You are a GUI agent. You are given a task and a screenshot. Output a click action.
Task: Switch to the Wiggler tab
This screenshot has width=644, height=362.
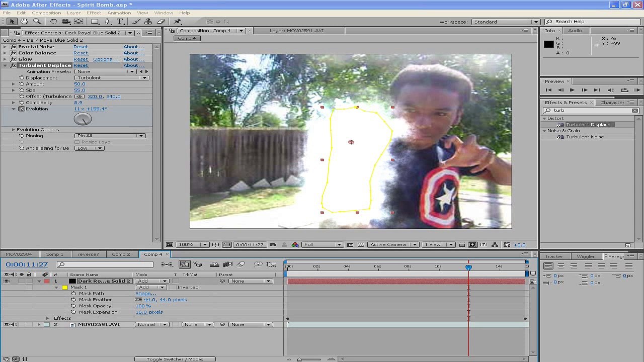point(586,256)
